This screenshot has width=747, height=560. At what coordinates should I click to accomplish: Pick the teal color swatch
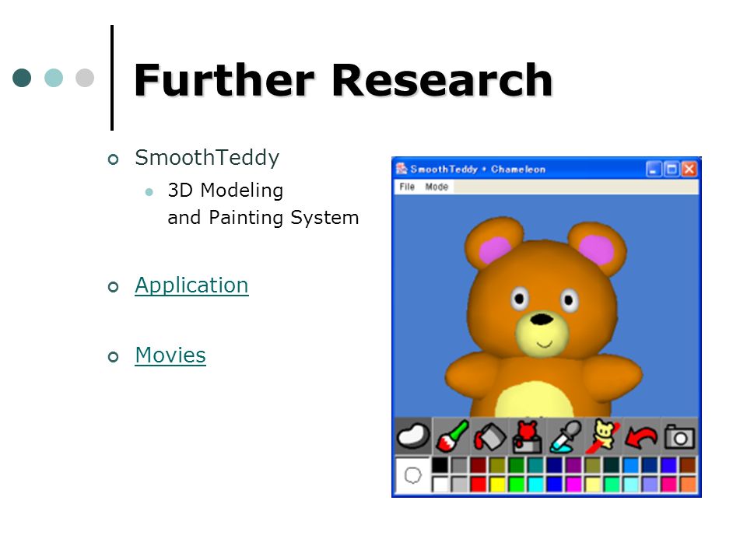coord(535,465)
